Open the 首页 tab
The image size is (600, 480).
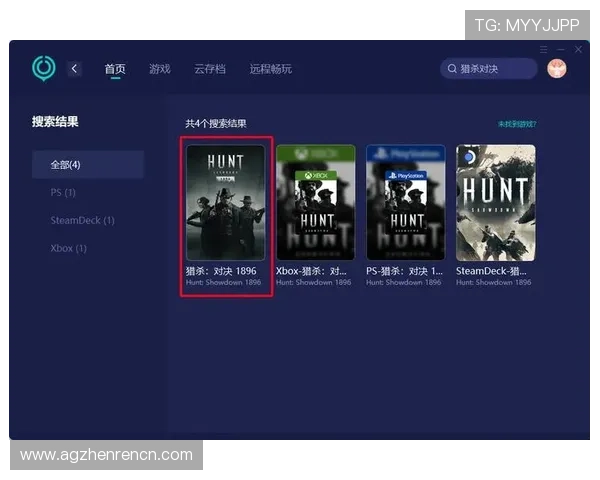[115, 69]
